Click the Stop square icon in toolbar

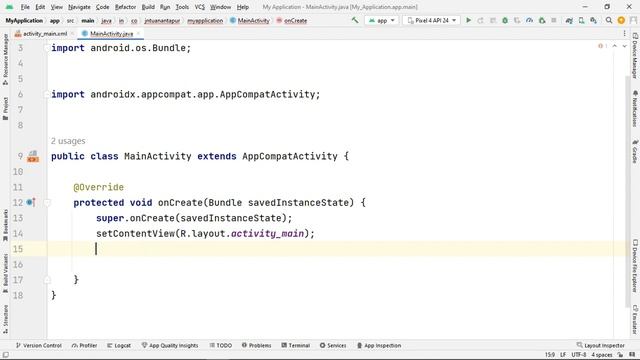tap(554, 20)
